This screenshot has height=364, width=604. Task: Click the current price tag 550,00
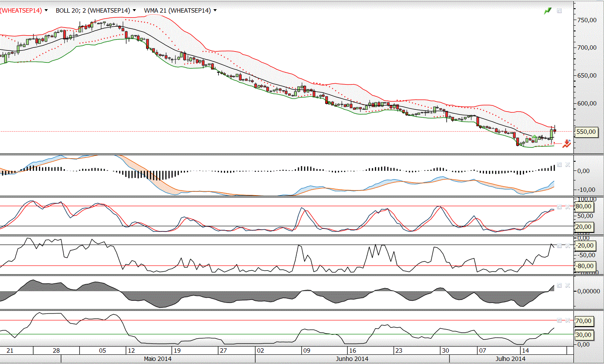click(x=586, y=132)
